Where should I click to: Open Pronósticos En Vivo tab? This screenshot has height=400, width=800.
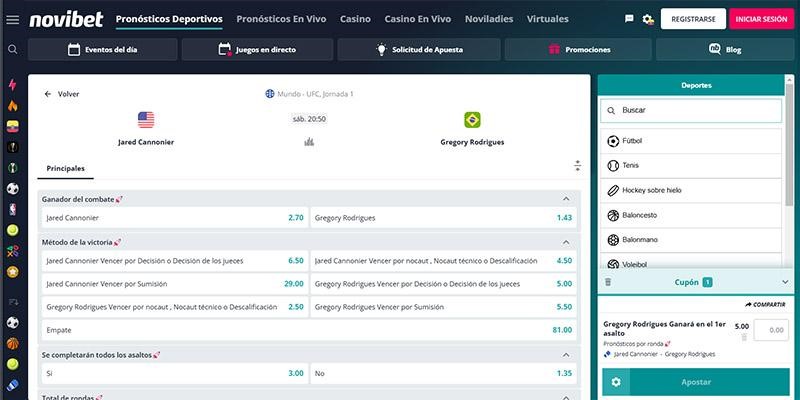click(x=281, y=19)
